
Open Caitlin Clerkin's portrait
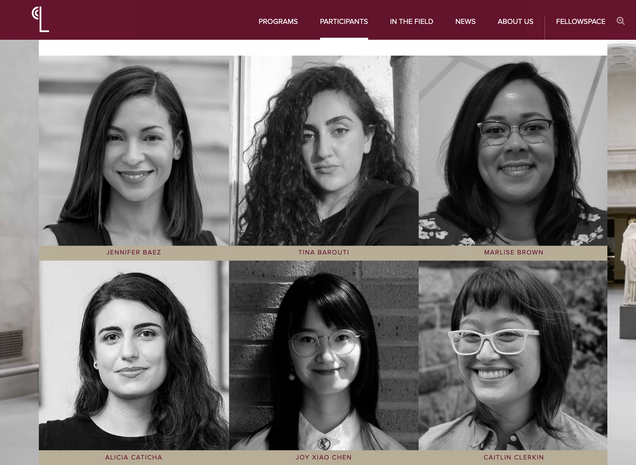click(513, 355)
